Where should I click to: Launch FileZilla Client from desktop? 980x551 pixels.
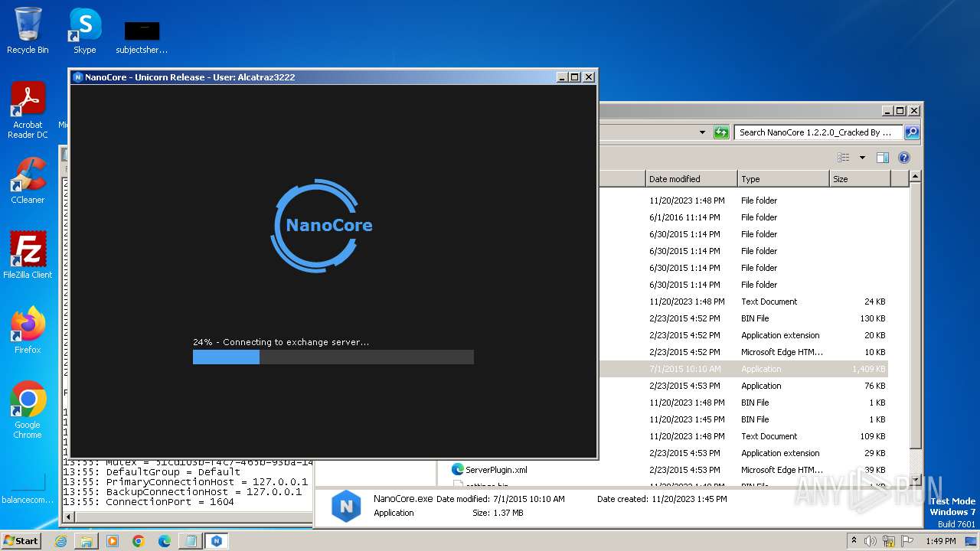coord(28,256)
